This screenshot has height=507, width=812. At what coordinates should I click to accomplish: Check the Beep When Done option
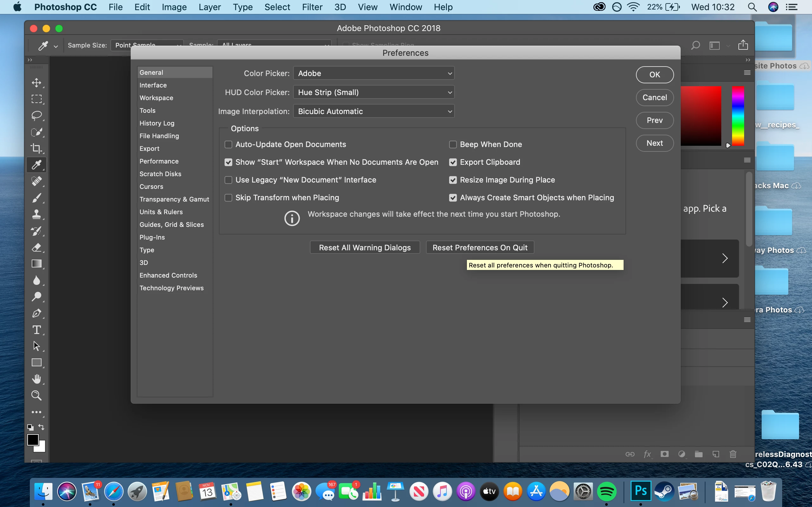click(453, 144)
